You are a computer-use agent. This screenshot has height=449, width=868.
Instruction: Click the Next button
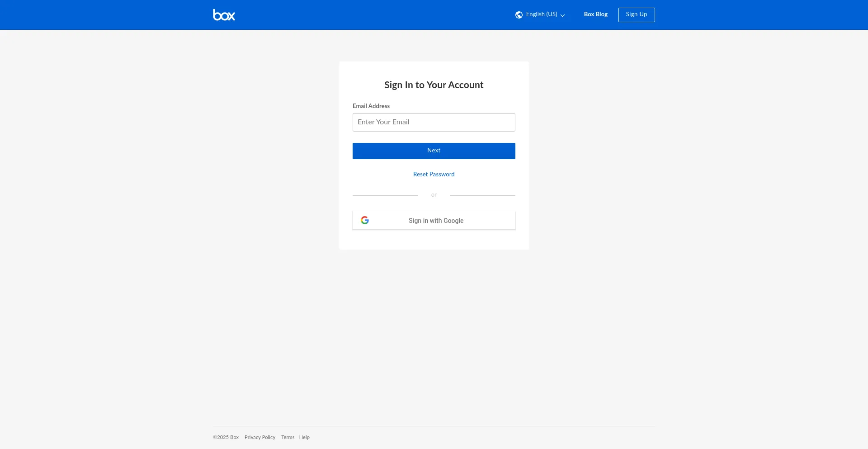coord(434,151)
